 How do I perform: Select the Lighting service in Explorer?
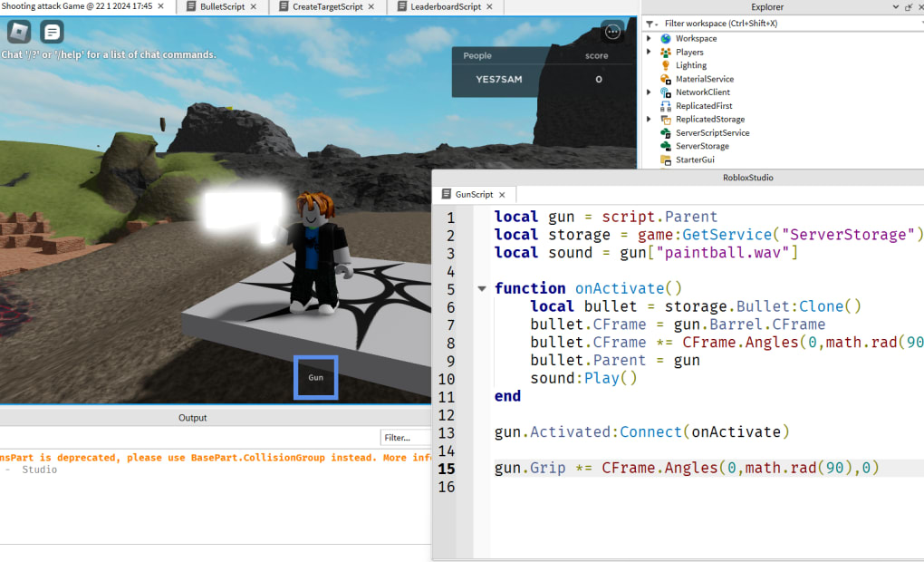690,65
